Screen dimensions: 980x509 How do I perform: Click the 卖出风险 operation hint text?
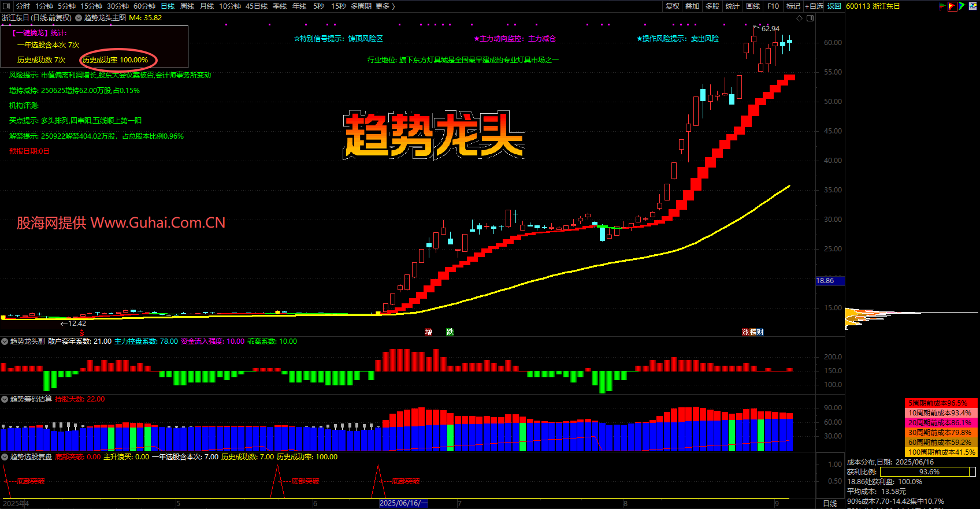pyautogui.click(x=705, y=39)
